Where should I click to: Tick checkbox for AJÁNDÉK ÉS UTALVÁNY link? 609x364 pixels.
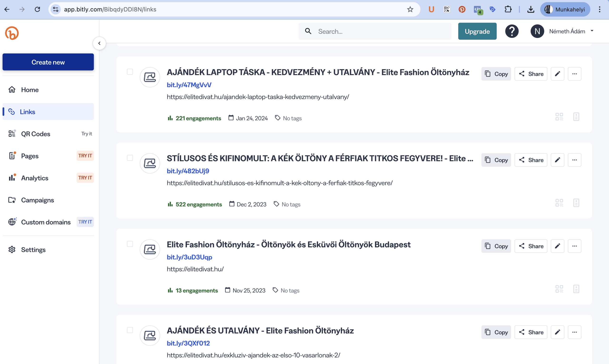tap(130, 330)
